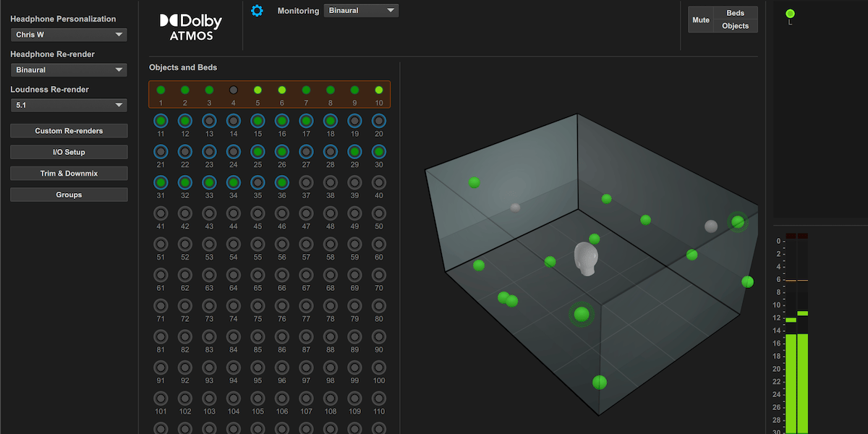Select the white head listener icon

pyautogui.click(x=584, y=258)
